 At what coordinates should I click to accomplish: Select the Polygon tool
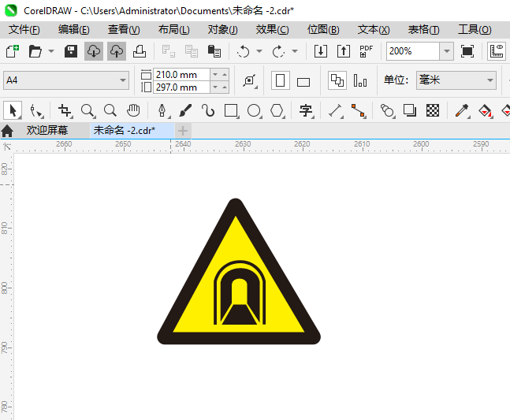point(277,110)
